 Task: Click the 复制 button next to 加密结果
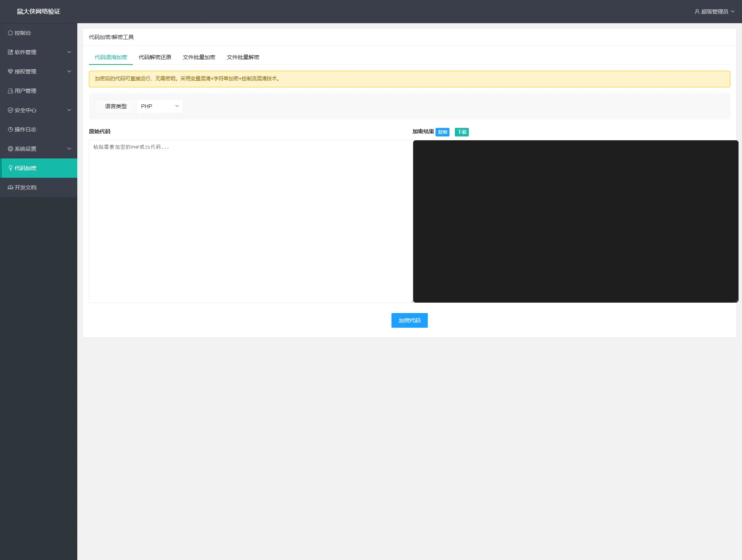pos(442,132)
